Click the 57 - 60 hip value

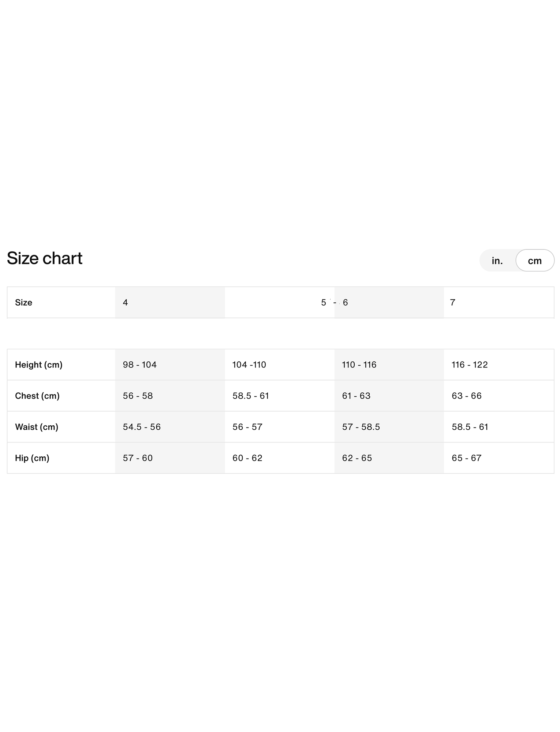138,458
